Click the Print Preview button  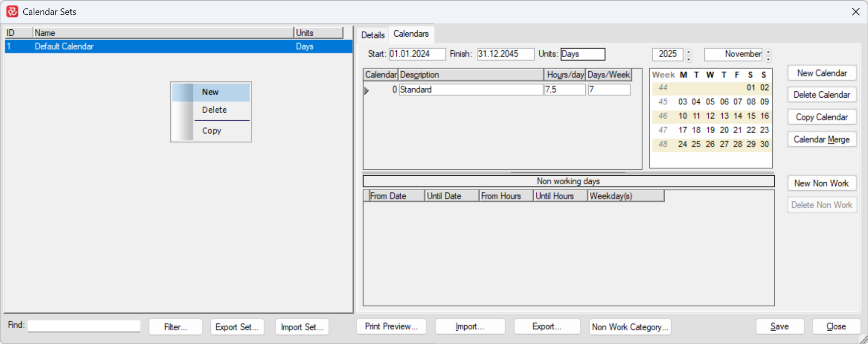(391, 327)
